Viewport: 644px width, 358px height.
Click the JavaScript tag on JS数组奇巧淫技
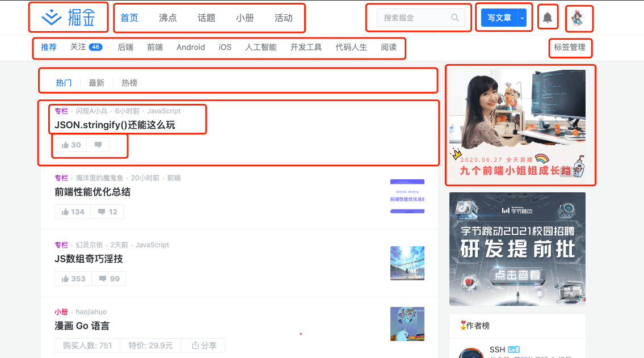coord(152,245)
